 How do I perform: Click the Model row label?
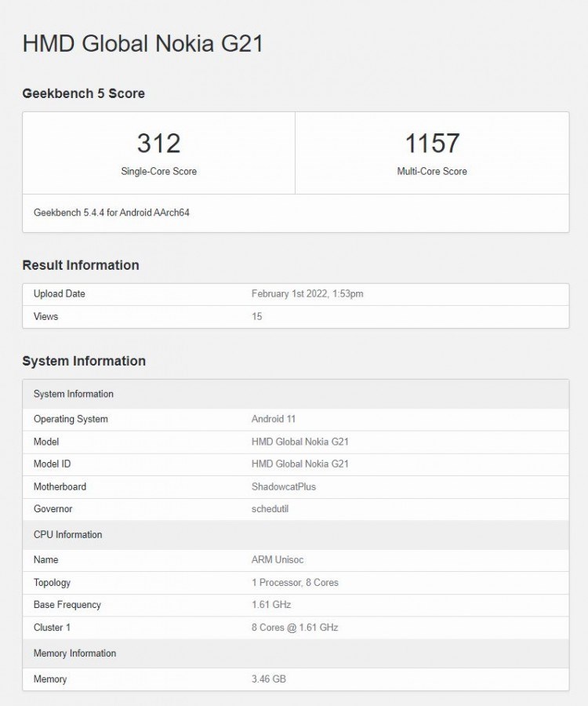(46, 441)
